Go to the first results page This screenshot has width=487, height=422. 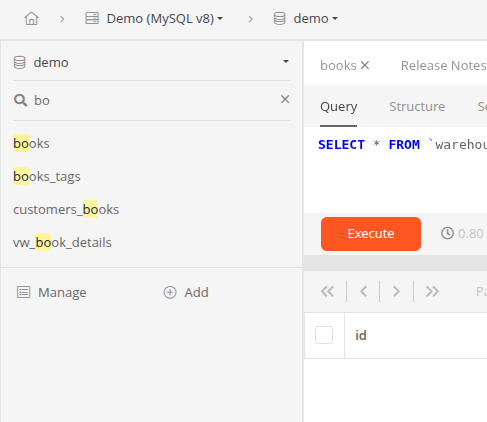tap(327, 291)
